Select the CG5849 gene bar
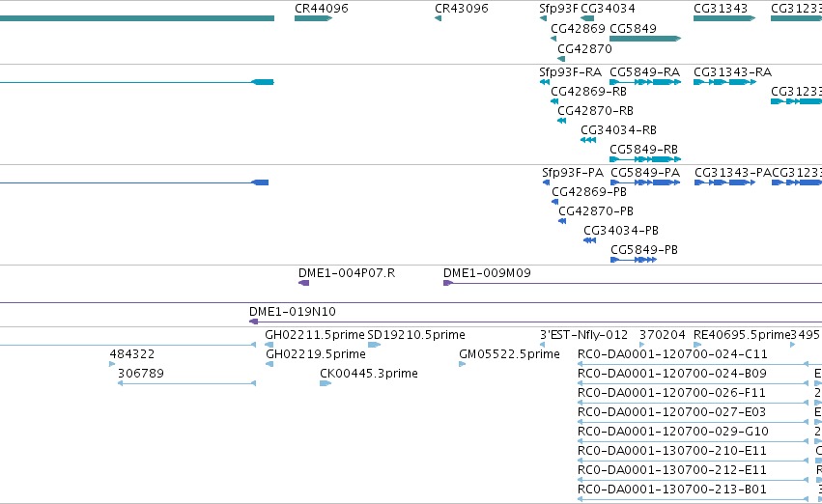 645,39
